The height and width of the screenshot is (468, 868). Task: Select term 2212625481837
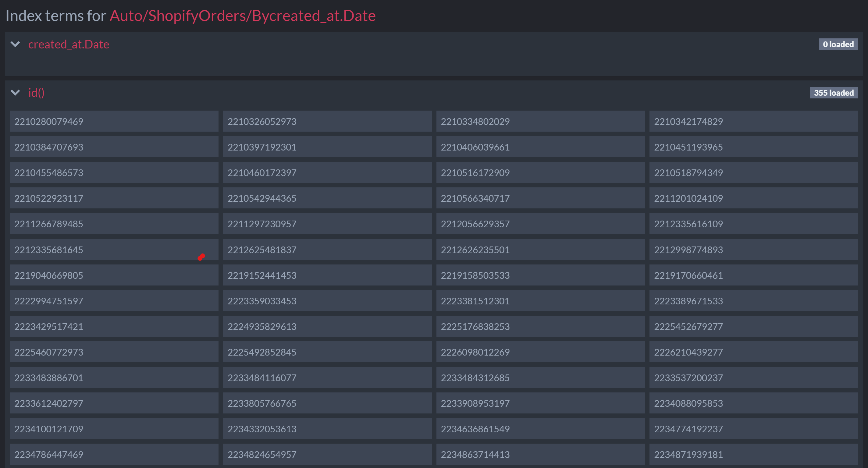pos(327,250)
